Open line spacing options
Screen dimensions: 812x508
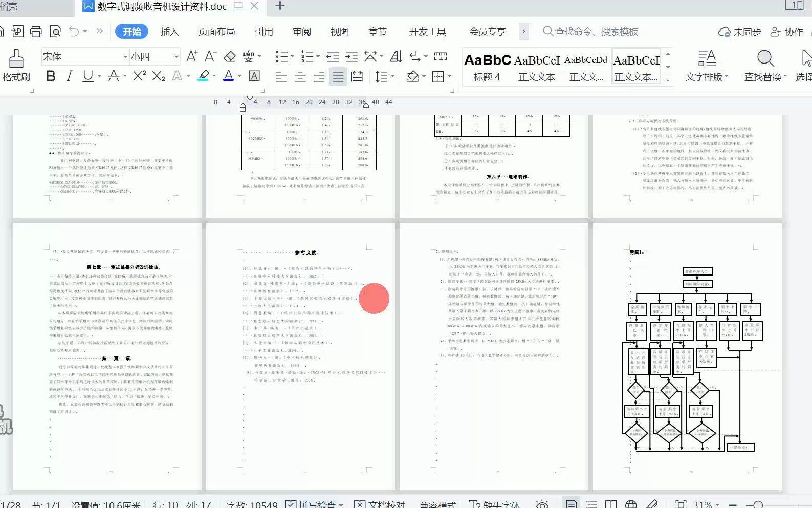point(381,77)
